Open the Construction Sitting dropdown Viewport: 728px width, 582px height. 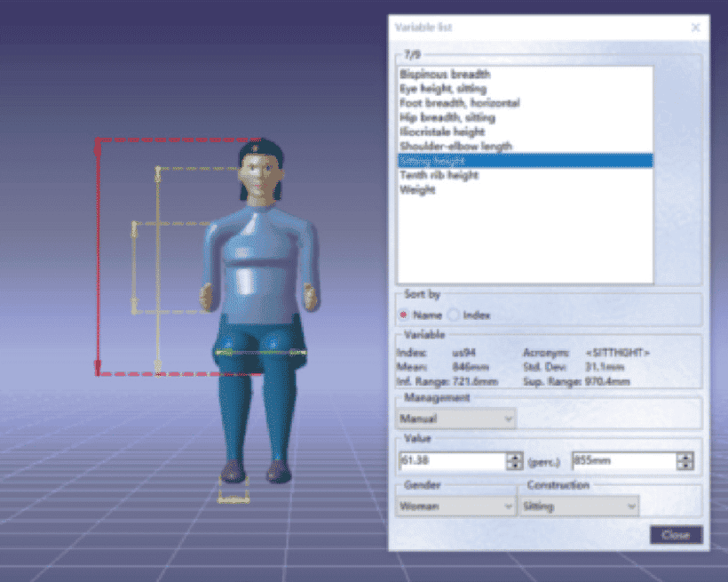click(579, 506)
